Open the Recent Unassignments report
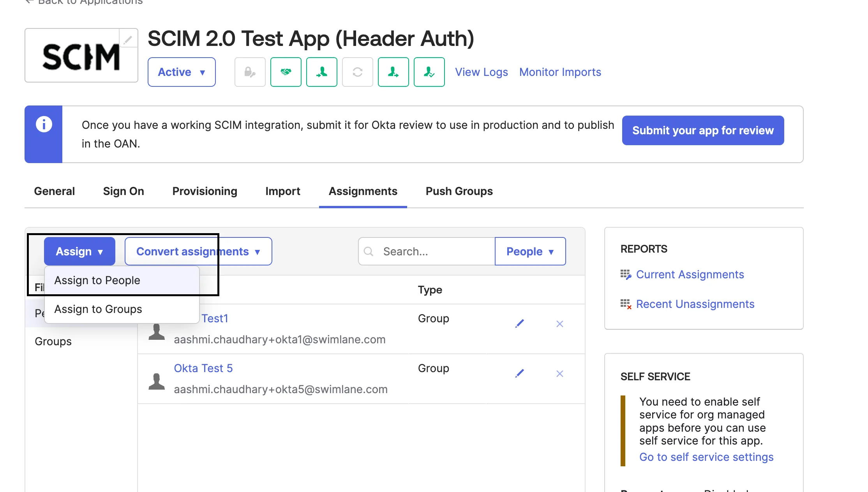 point(695,304)
